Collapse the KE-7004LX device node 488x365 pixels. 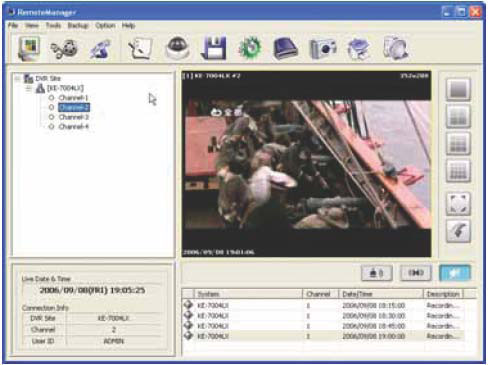click(x=29, y=88)
